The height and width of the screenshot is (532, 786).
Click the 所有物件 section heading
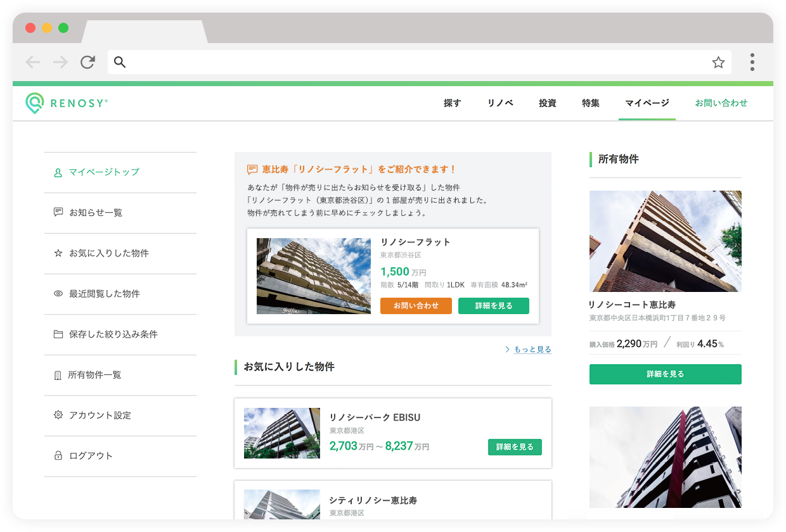(619, 160)
